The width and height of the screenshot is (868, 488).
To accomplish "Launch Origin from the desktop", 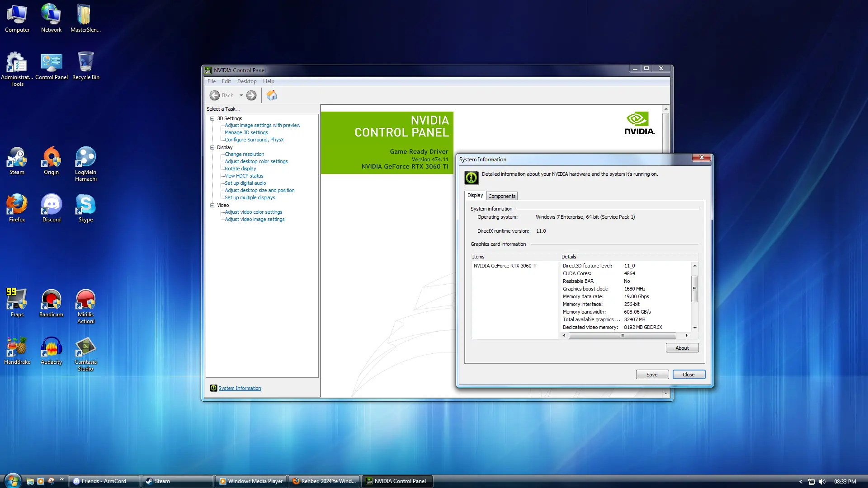I will 51,161.
